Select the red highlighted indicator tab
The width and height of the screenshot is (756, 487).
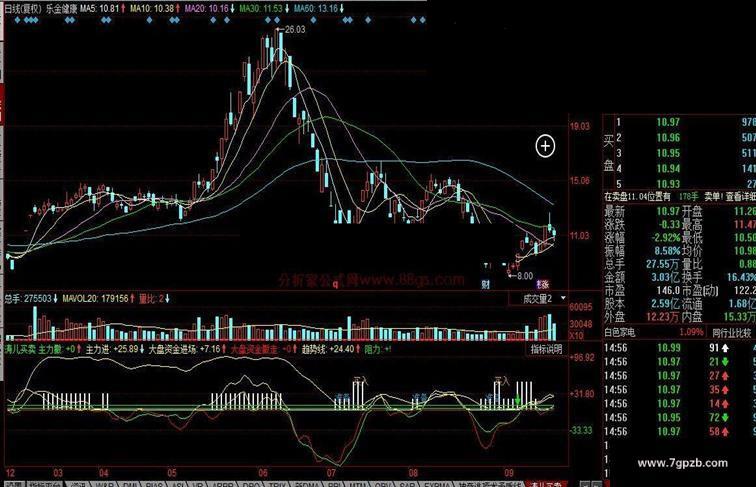546,484
